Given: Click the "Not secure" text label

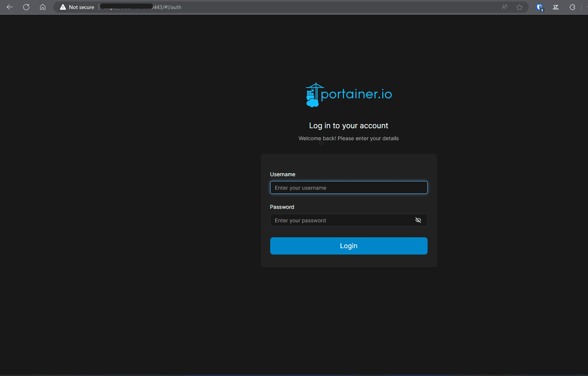Looking at the screenshot, I should coord(81,7).
